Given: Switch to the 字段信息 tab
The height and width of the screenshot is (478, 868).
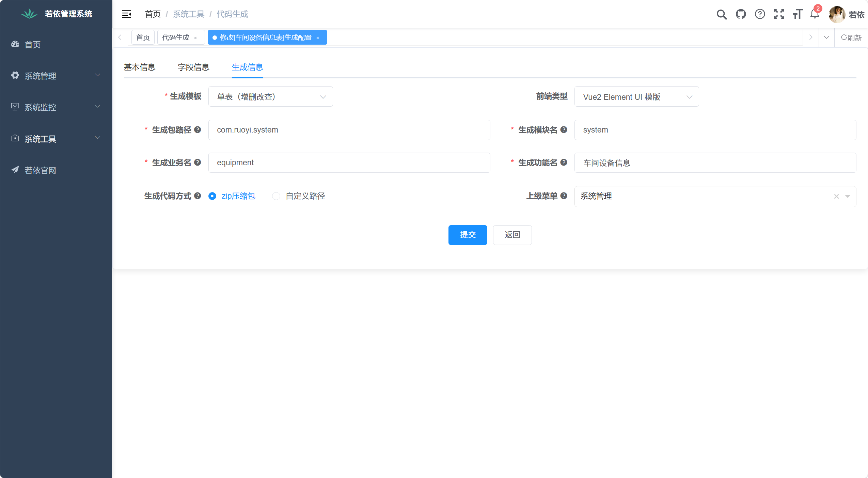Looking at the screenshot, I should click(193, 67).
